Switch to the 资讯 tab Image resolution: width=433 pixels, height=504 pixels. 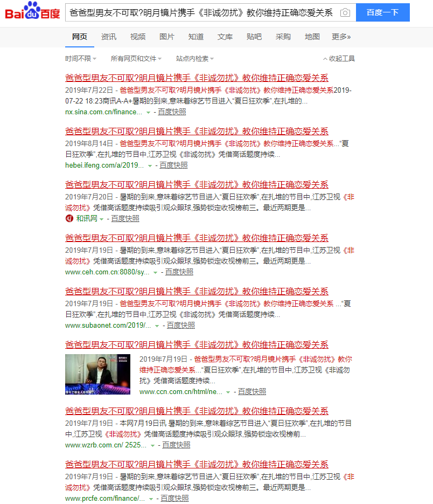109,37
